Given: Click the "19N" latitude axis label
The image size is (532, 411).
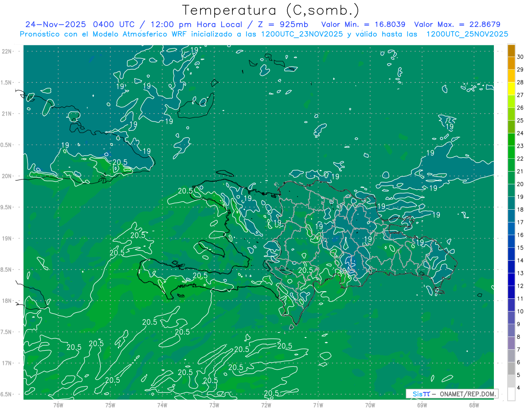Looking at the screenshot, I should click(7, 238).
